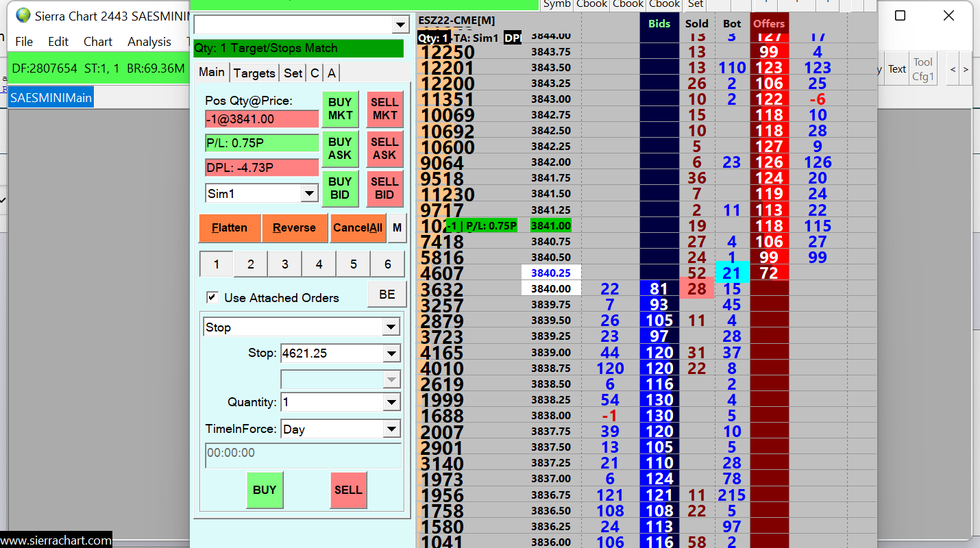Toggle Use Attached Orders checkbox
The image size is (980, 548).
point(212,297)
